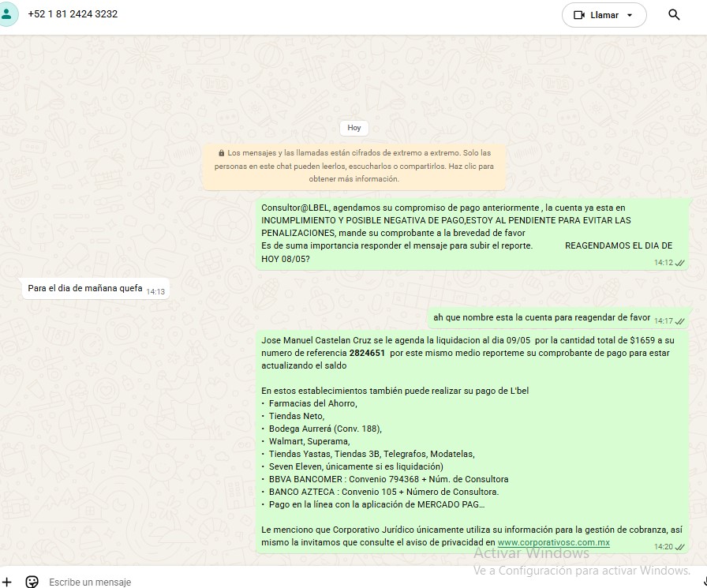Click 'REAGENDAMOS EL DIA DE' text
Screen dimensions: 707x588
pyautogui.click(x=619, y=245)
